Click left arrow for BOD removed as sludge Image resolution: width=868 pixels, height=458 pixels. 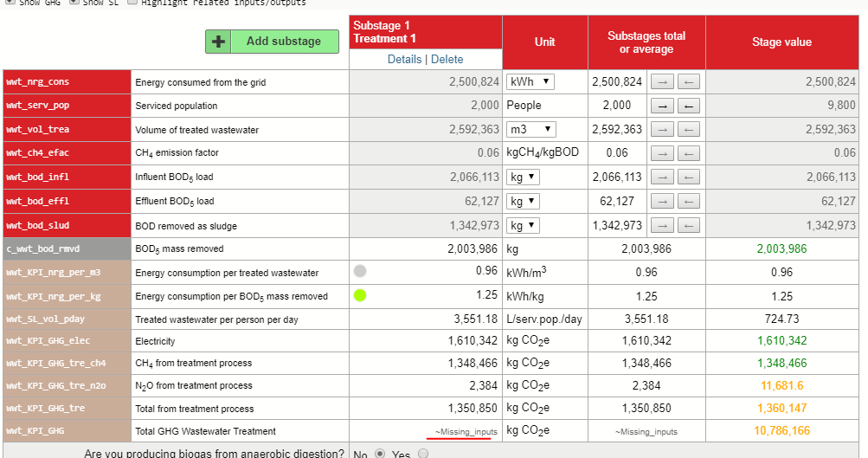688,225
